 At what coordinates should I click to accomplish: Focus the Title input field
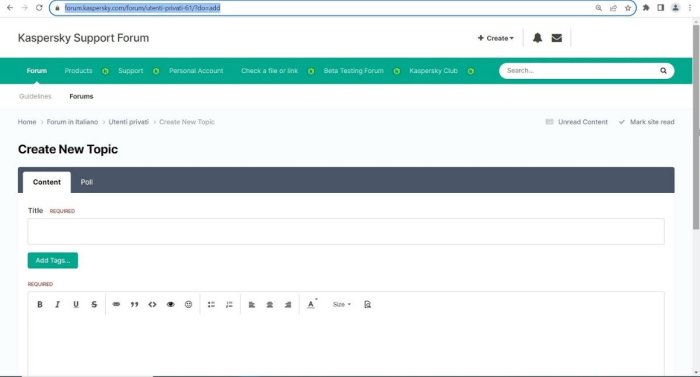346,231
